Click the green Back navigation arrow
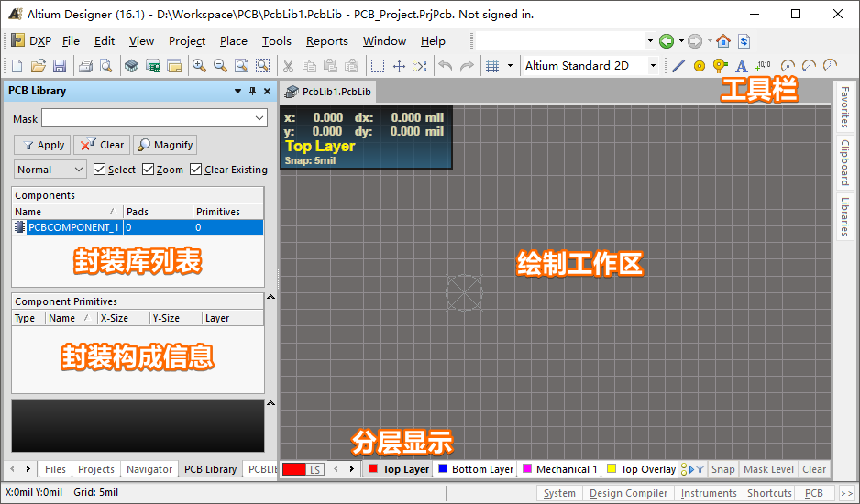 (667, 40)
